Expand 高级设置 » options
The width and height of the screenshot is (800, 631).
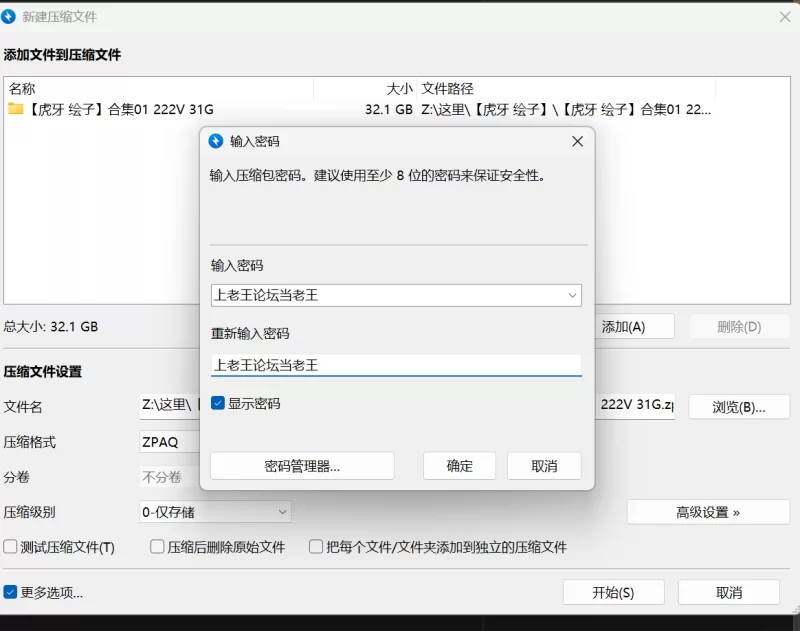(x=708, y=512)
